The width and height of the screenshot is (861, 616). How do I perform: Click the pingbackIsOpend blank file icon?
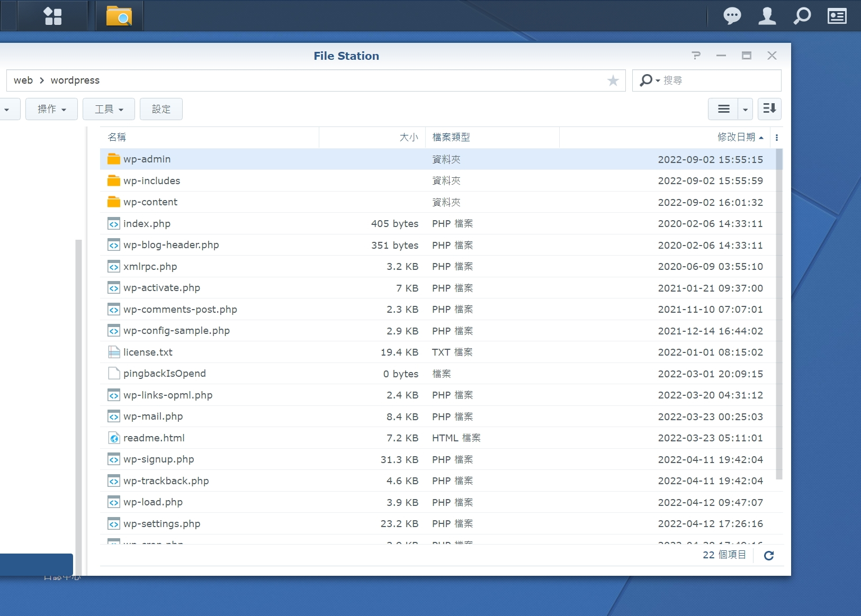coord(114,373)
